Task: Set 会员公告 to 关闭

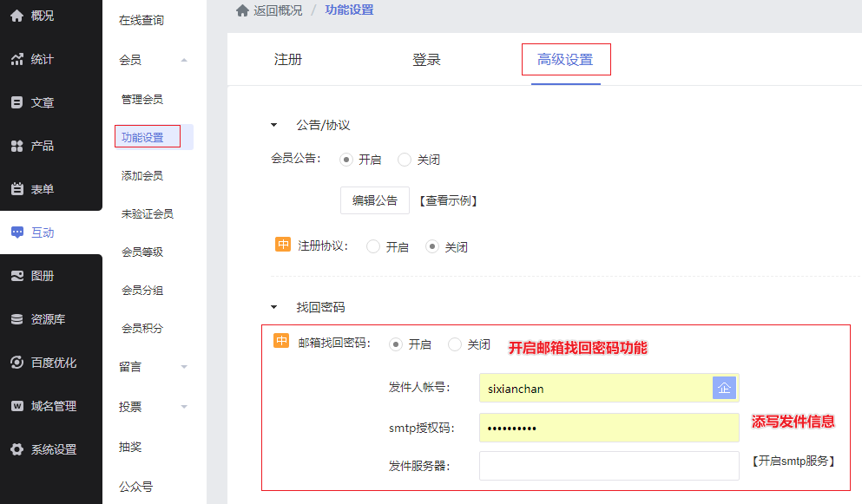Action: tap(405, 160)
